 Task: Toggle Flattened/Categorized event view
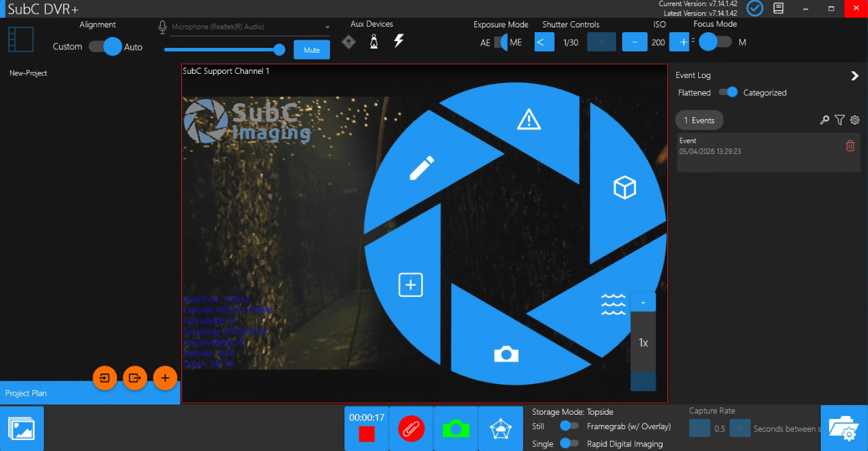[x=728, y=92]
